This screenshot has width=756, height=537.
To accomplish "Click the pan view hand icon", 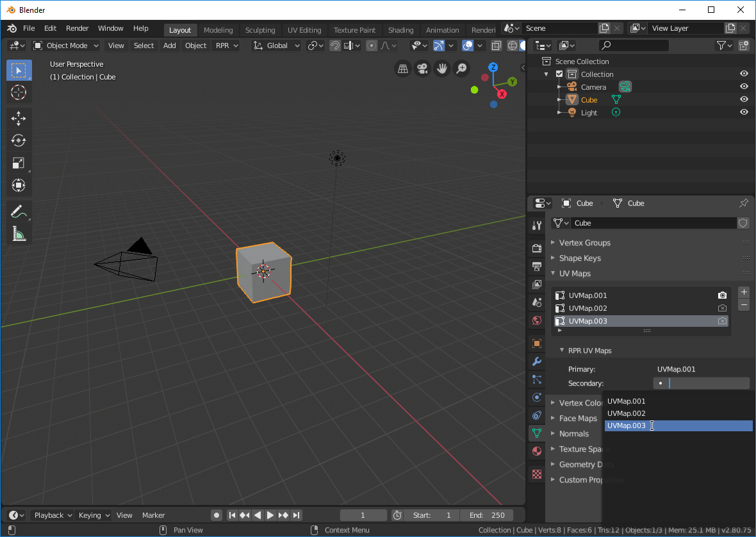I will pos(441,69).
